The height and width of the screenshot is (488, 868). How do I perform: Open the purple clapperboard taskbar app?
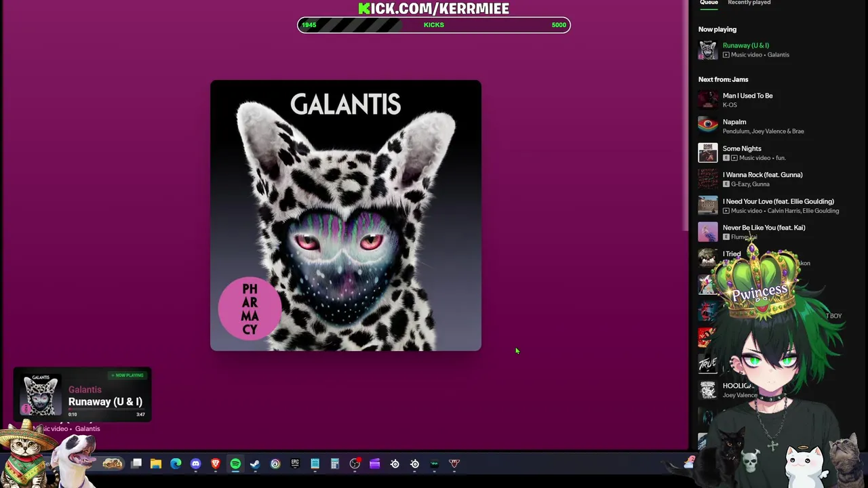[x=374, y=464]
